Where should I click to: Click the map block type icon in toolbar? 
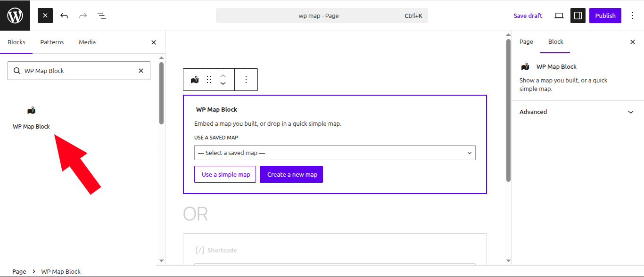pyautogui.click(x=195, y=80)
